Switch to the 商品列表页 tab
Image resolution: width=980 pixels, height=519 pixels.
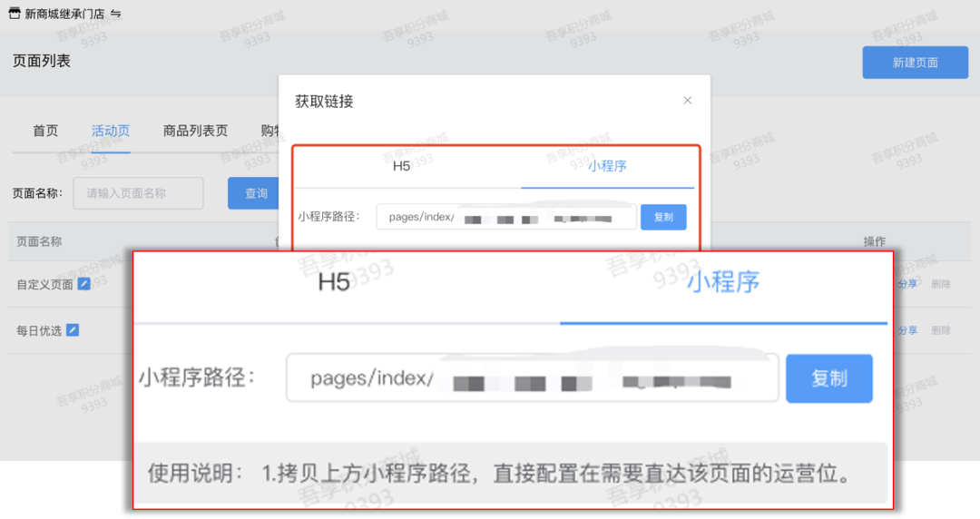[x=195, y=131]
